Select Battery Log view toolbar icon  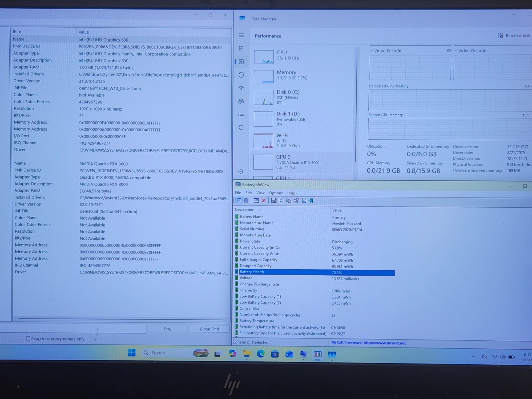(246, 200)
